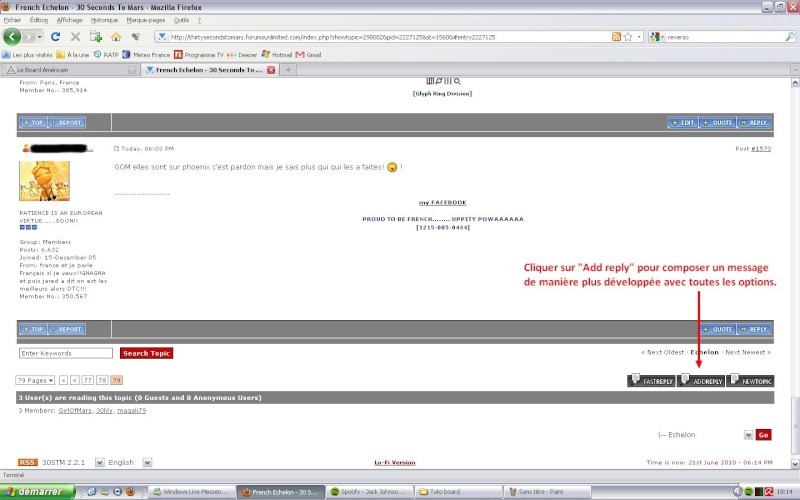Open the Hotmail bookmark

click(277, 55)
